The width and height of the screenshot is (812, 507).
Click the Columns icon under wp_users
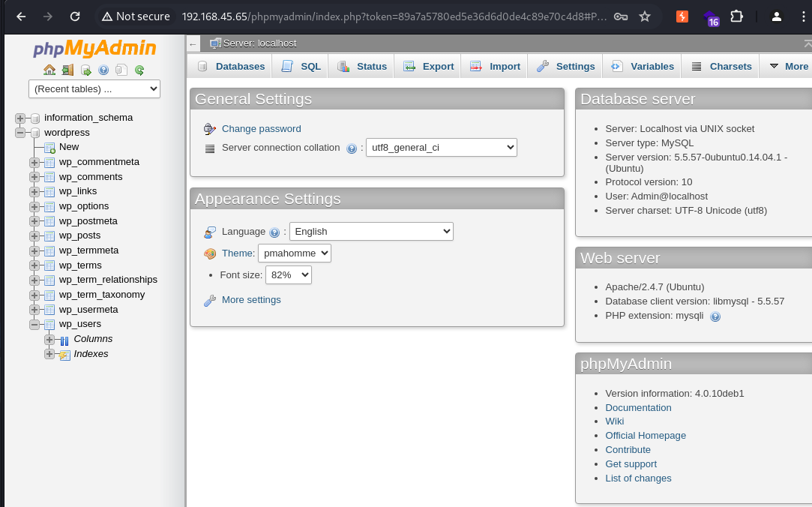[64, 340]
